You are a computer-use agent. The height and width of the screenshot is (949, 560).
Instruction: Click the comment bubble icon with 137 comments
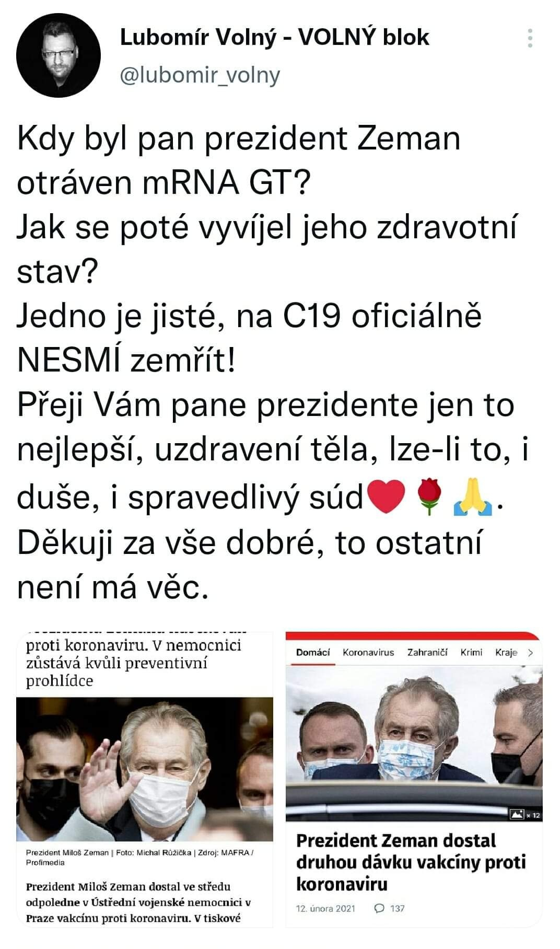coord(380,908)
